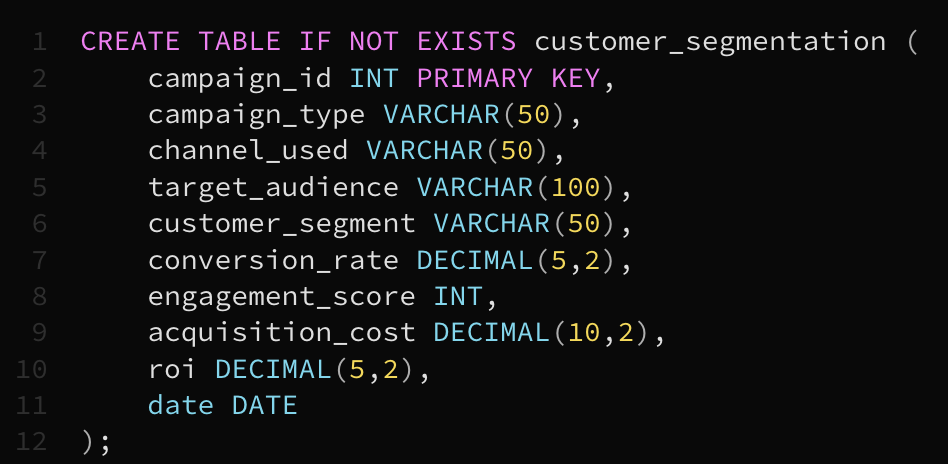Click line number 5 in the gutter

(39, 187)
